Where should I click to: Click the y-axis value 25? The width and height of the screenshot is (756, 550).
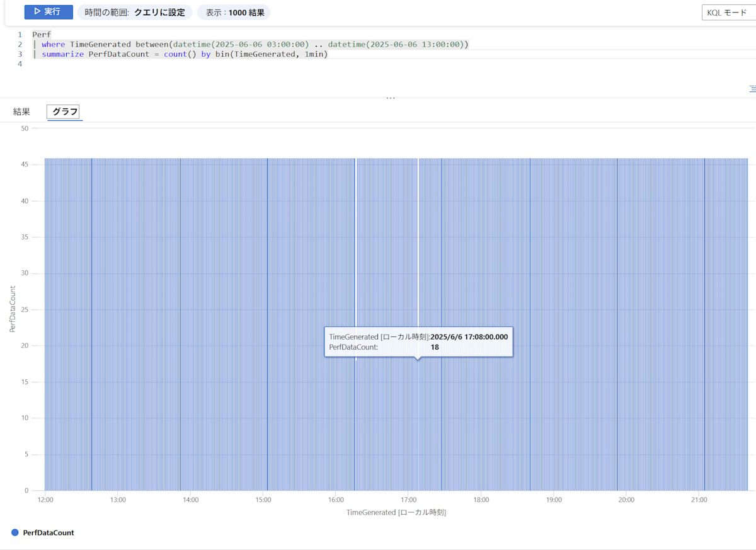click(x=25, y=309)
